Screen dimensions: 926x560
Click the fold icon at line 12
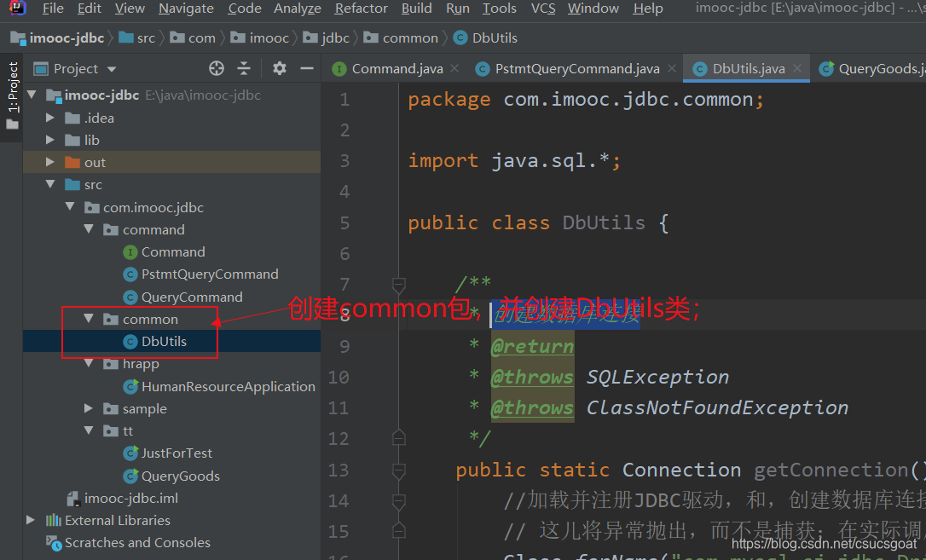point(399,437)
